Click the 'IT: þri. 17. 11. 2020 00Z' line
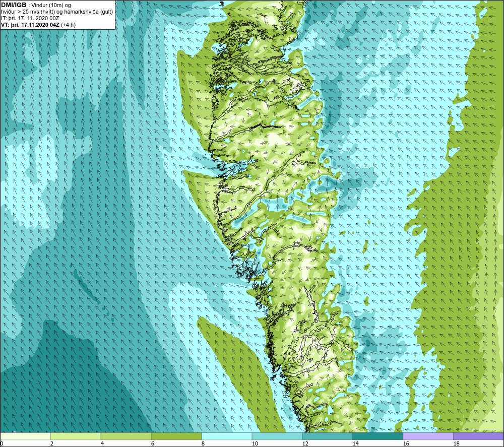 click(30, 18)
